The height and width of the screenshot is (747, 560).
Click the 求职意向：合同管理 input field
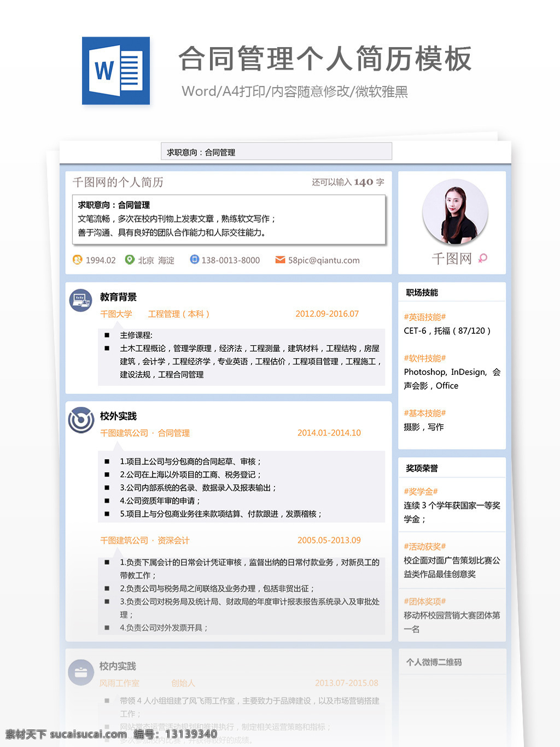(x=277, y=152)
